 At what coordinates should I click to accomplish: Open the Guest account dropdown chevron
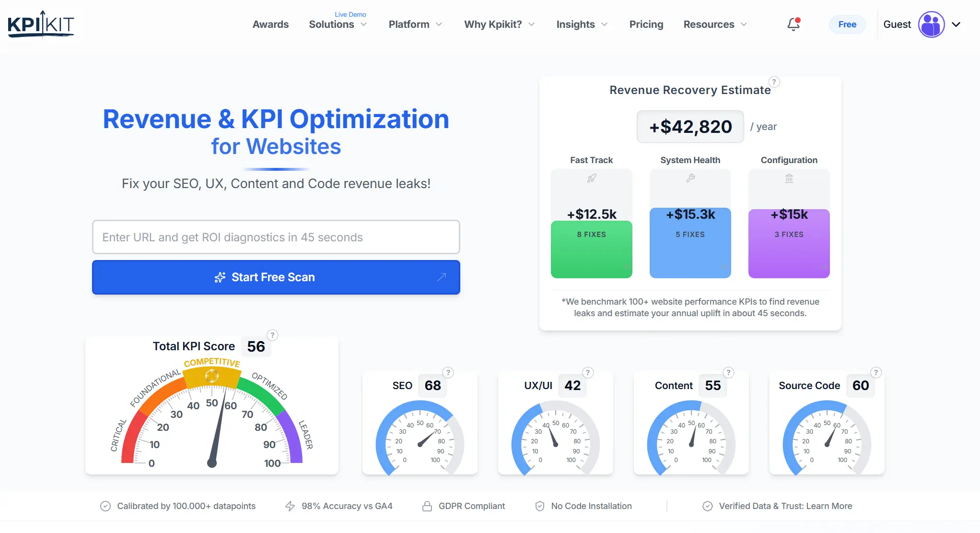(956, 24)
